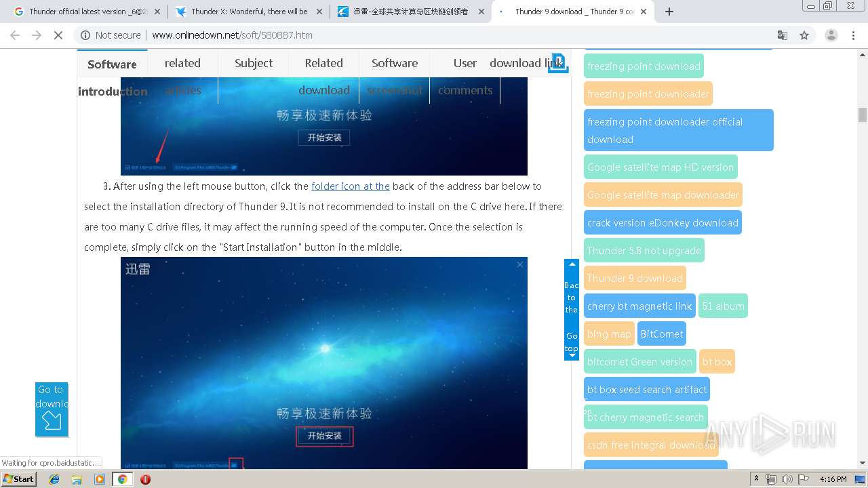This screenshot has height=488, width=868.
Task: Close the Thunder official latest version tab
Action: coord(157,12)
